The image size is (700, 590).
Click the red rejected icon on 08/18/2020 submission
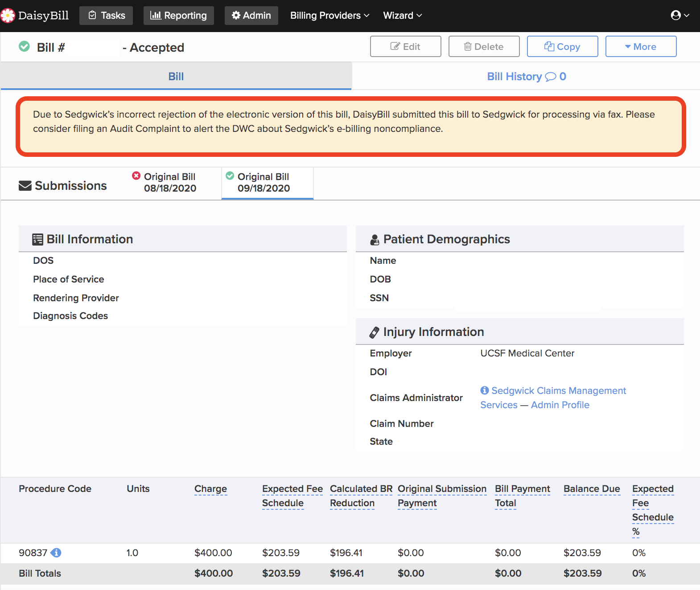coord(136,176)
